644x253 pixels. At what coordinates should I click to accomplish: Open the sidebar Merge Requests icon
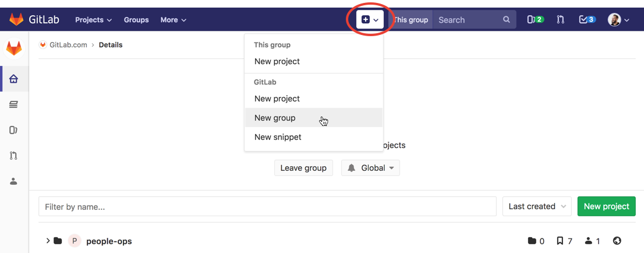point(13,156)
